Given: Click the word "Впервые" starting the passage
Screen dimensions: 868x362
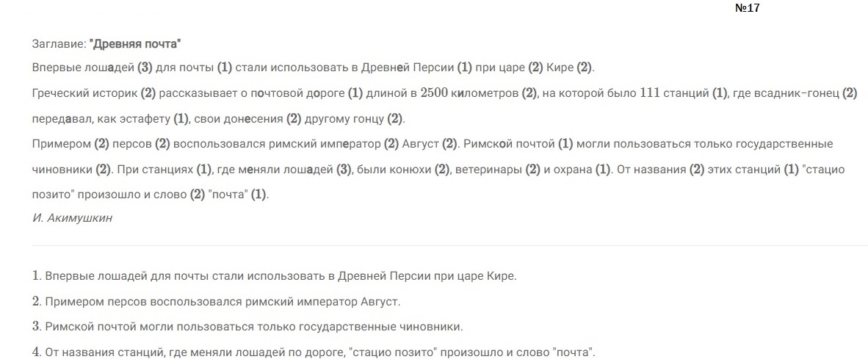Looking at the screenshot, I should (x=51, y=68).
